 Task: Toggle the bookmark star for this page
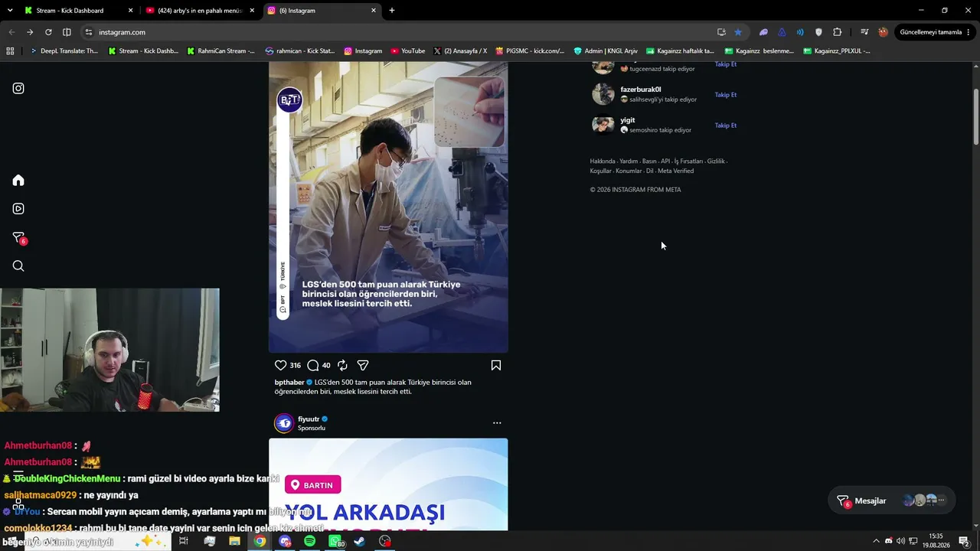738,32
